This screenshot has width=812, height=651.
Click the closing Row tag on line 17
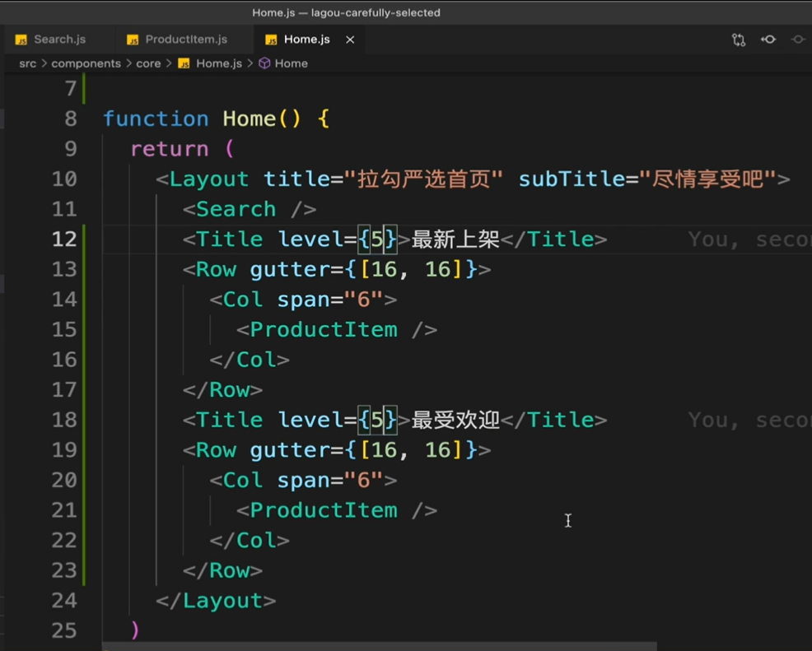tap(222, 390)
